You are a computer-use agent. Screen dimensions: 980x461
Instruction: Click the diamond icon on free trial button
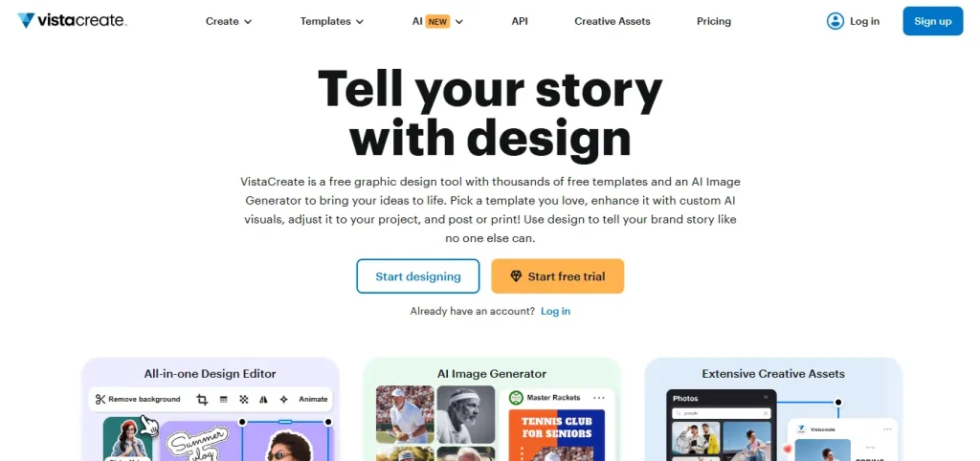coord(516,276)
